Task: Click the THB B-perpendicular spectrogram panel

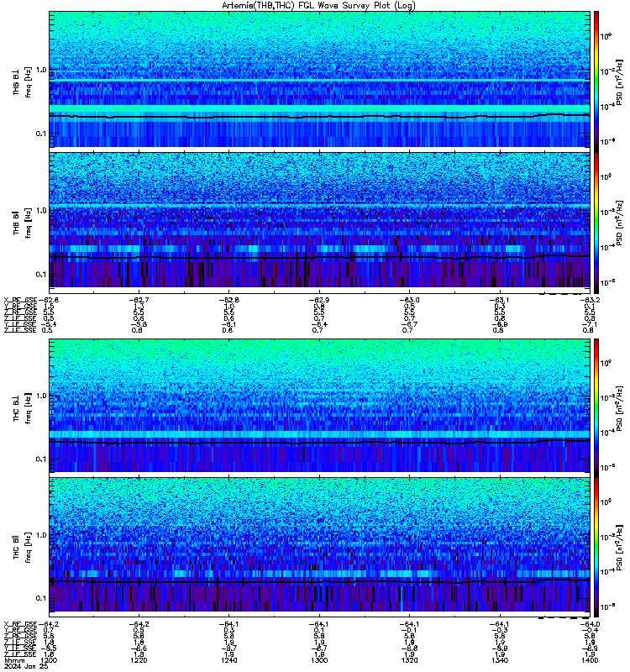Action: pyautogui.click(x=320, y=79)
